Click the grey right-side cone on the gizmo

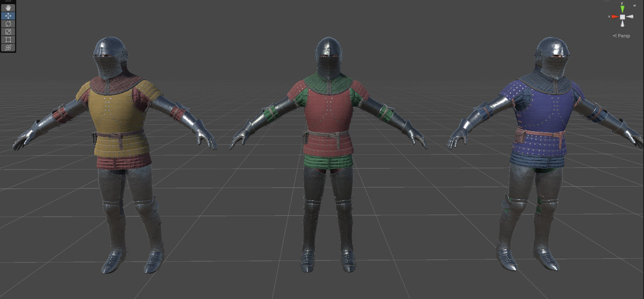click(x=631, y=17)
